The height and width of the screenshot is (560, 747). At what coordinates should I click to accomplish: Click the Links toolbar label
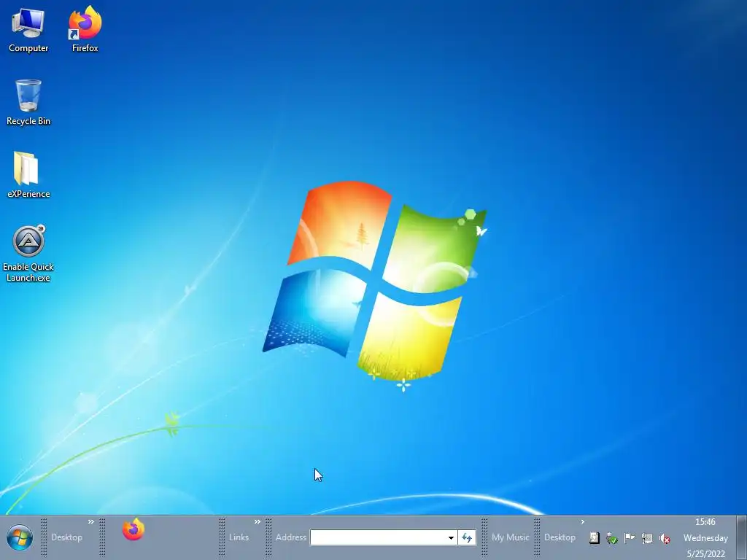coord(239,537)
